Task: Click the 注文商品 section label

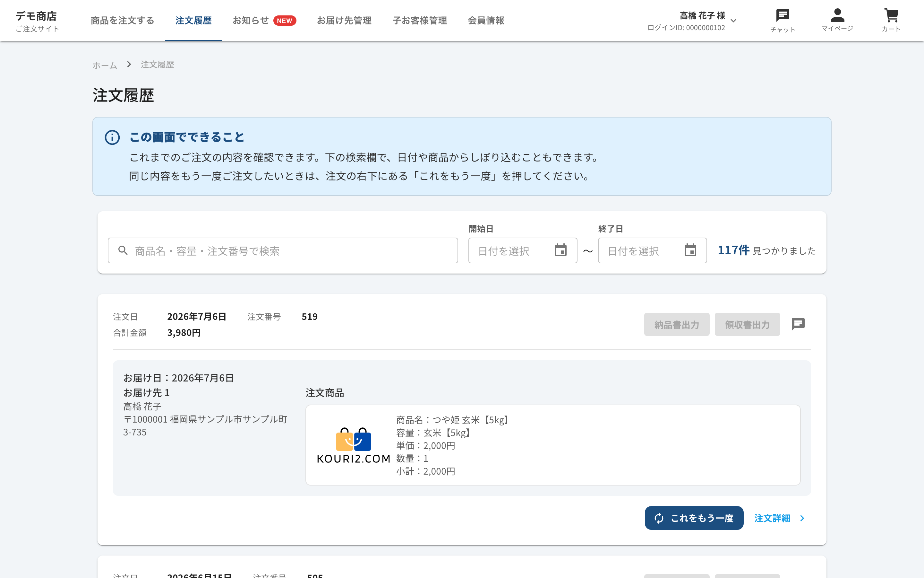Action: tap(325, 393)
